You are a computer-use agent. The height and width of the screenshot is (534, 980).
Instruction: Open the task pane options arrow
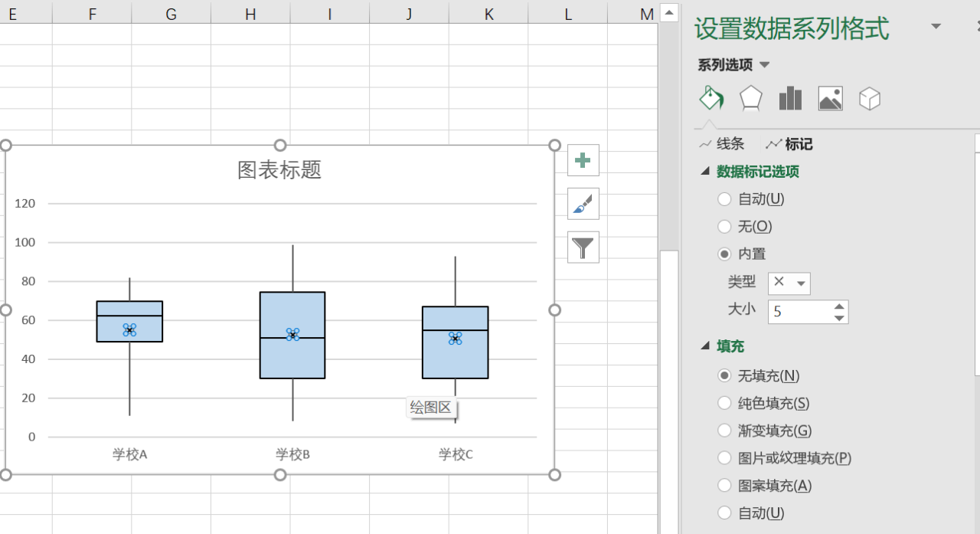tap(936, 27)
